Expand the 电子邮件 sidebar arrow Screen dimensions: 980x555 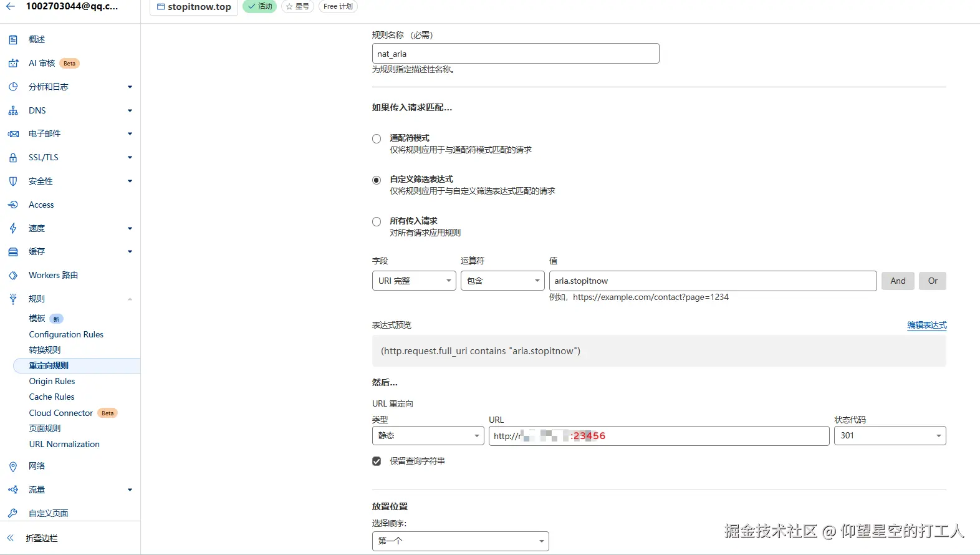(130, 133)
